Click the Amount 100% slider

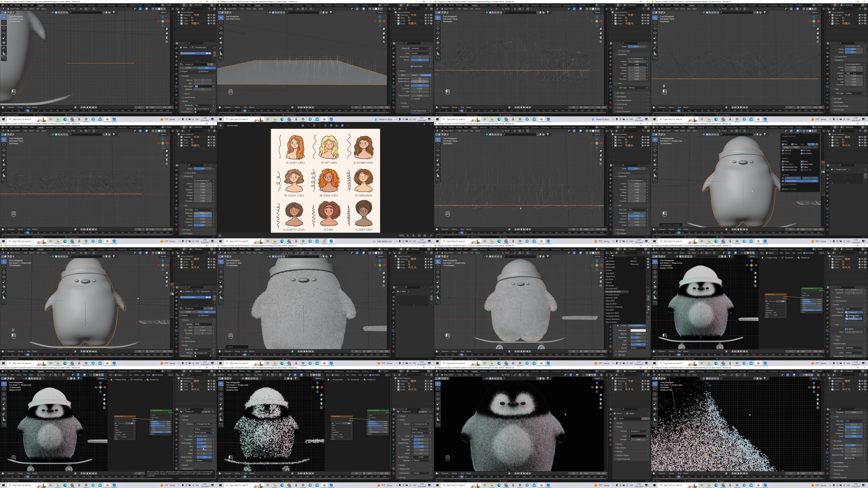tap(420, 60)
